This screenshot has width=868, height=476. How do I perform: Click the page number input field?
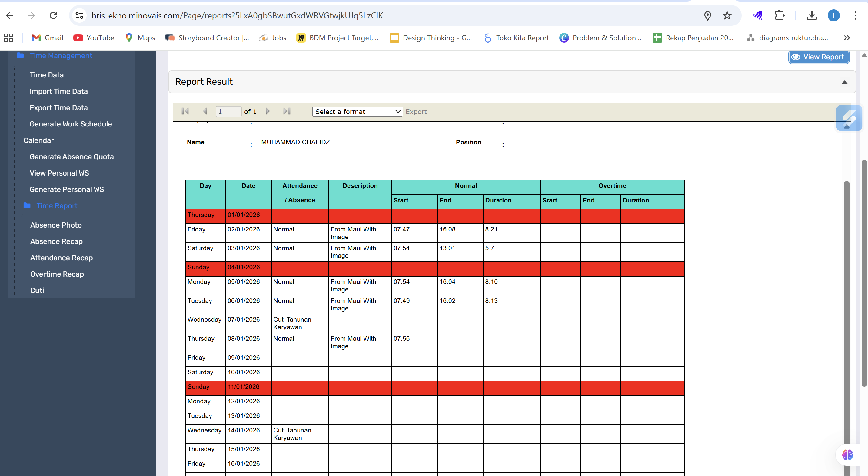point(228,112)
